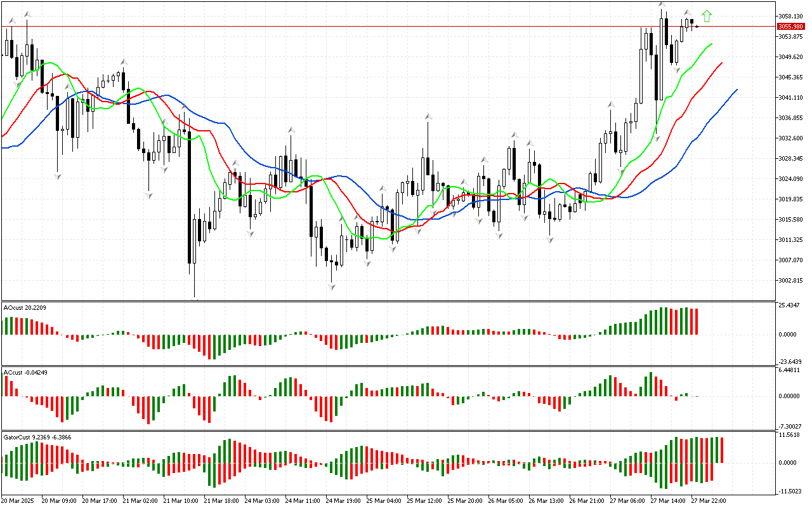Click the AC scale minimum -7.30027
The image size is (812, 508).
(790, 426)
